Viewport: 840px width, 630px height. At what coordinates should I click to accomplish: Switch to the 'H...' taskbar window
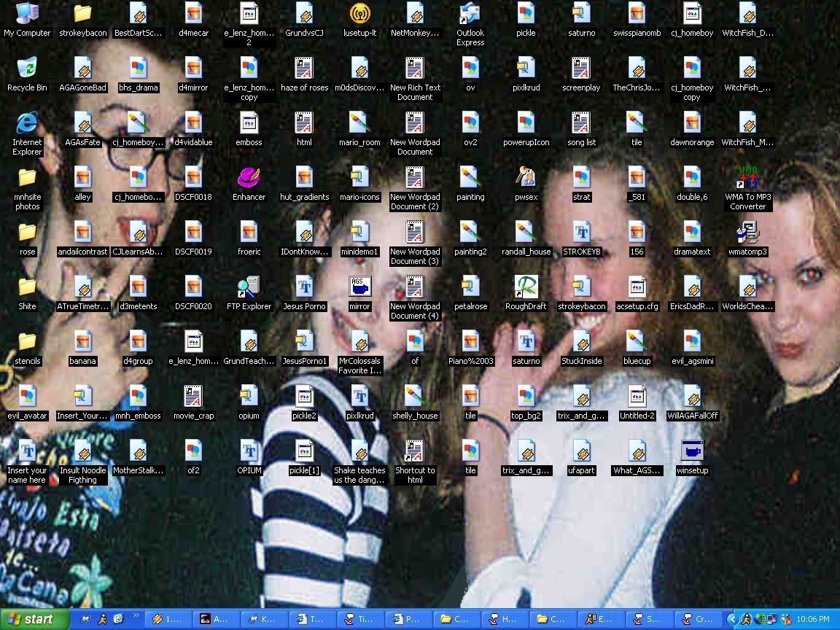tap(505, 619)
